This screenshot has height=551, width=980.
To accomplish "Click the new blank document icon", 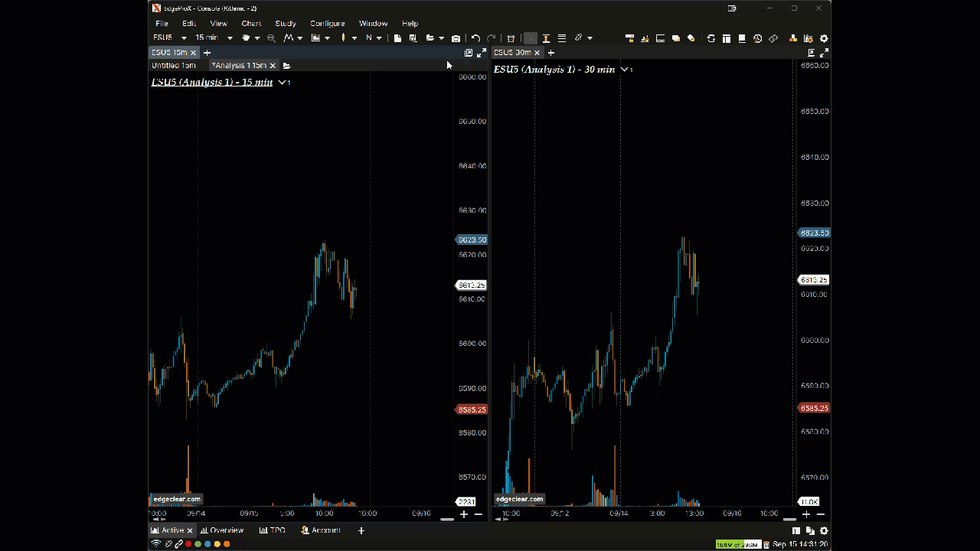I will 397,38.
